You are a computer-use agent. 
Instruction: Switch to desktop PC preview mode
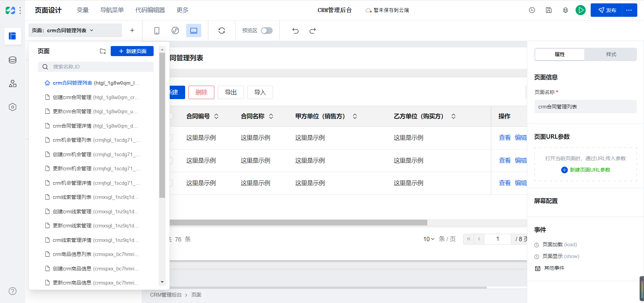tap(194, 31)
